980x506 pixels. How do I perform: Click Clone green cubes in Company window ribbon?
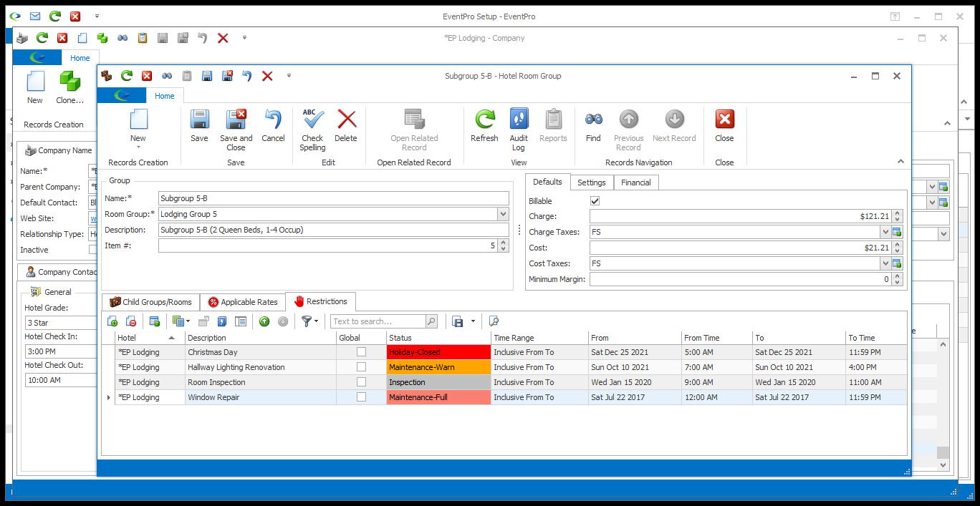[70, 87]
